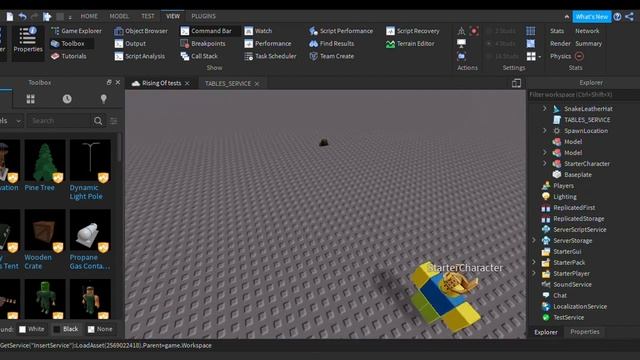640x360 pixels.
Task: Open the Game Explorer panel
Action: click(76, 31)
